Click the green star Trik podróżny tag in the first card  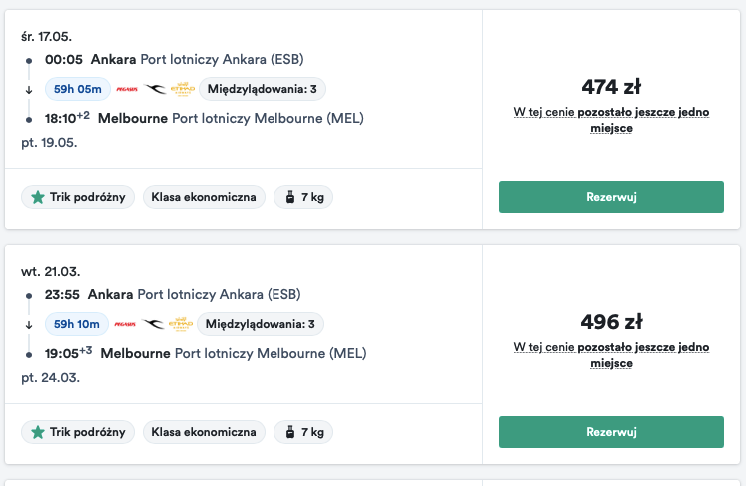pyautogui.click(x=78, y=197)
